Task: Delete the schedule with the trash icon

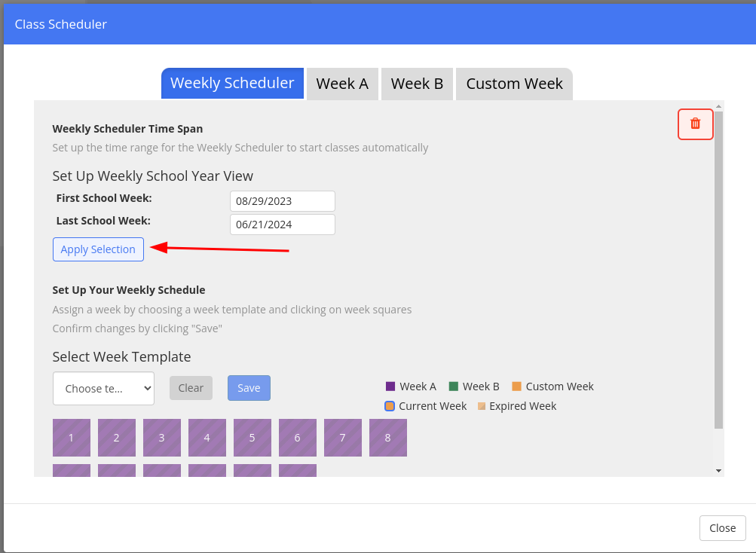Action: pyautogui.click(x=695, y=124)
